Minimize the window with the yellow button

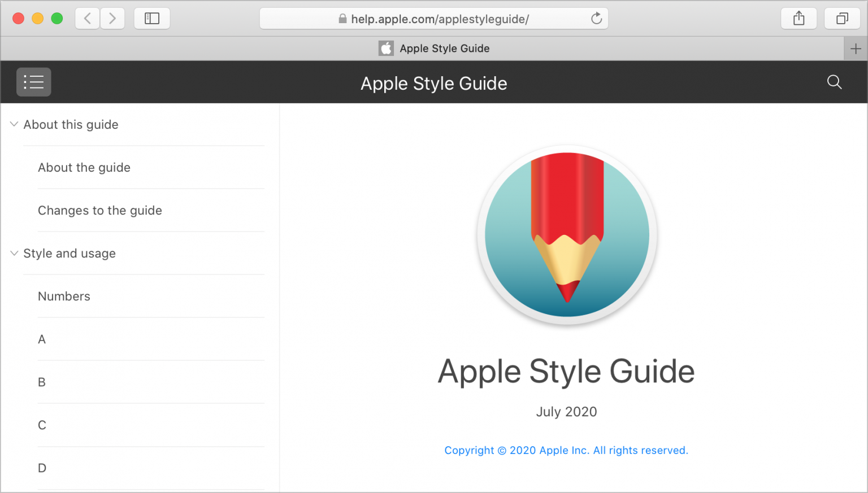click(x=37, y=19)
